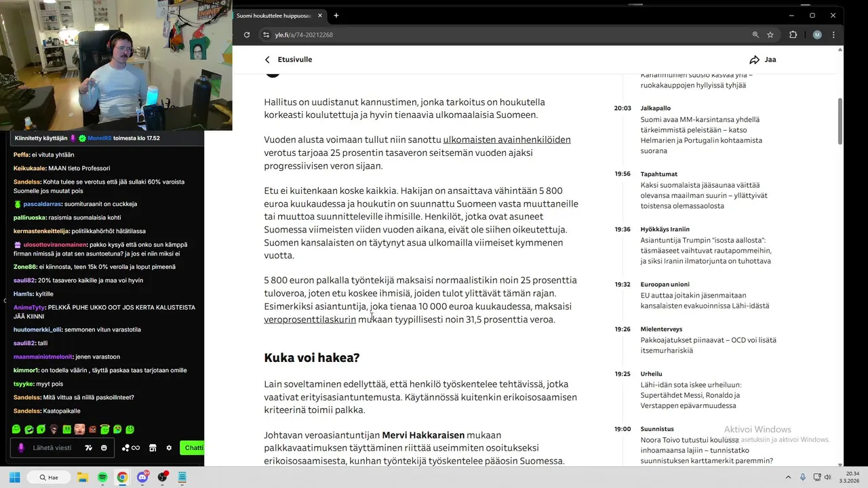The width and height of the screenshot is (868, 488).
Task: Open the volume speaker tray icon
Action: pos(827,477)
